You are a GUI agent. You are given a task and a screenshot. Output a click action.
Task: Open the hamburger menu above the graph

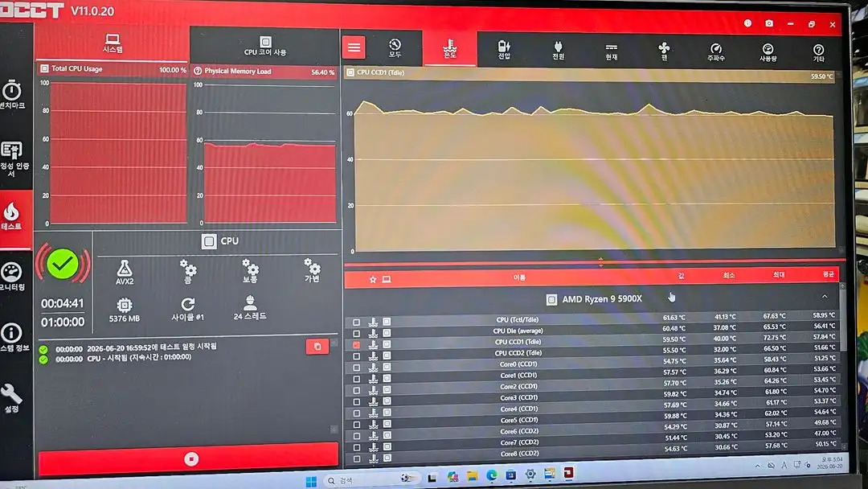(x=354, y=47)
